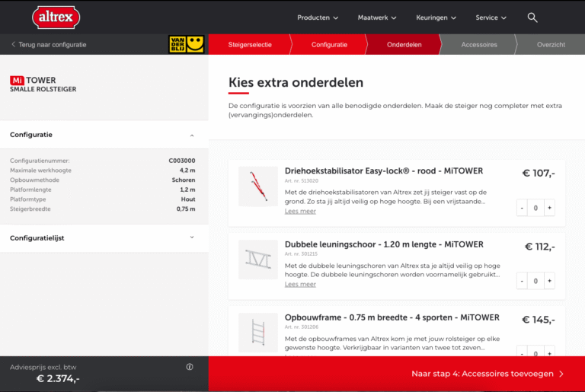Open the search magnifier icon
The image size is (585, 392).
(532, 18)
